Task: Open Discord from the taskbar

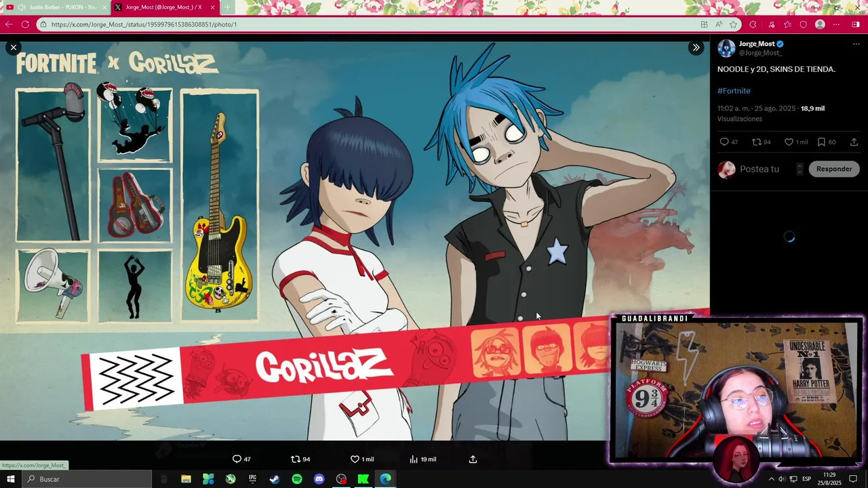Action: click(x=319, y=479)
